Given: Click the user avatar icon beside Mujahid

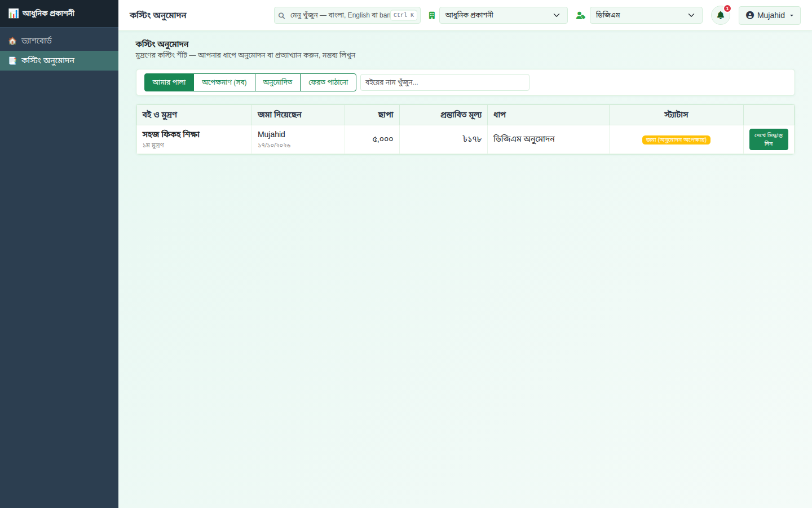Looking at the screenshot, I should pos(749,15).
